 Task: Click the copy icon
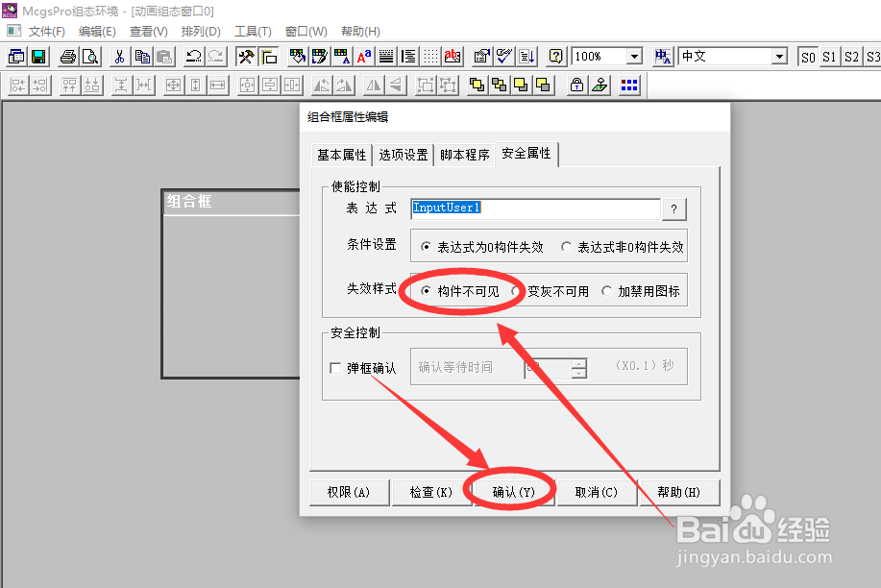click(x=142, y=57)
